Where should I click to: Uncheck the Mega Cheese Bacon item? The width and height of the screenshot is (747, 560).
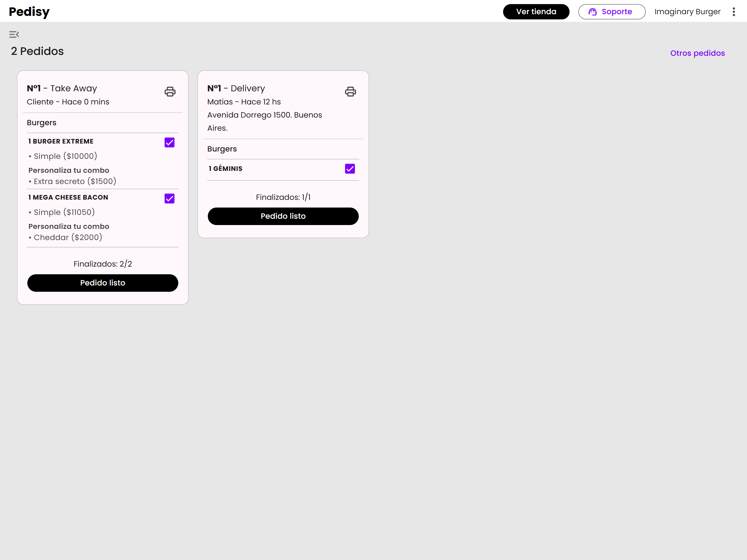170,199
